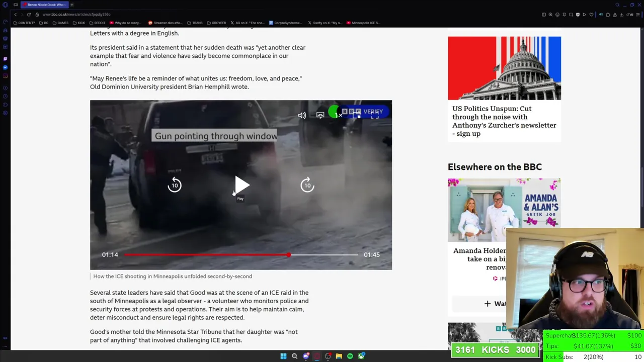Open the KICK bookmarks folder

point(79,23)
